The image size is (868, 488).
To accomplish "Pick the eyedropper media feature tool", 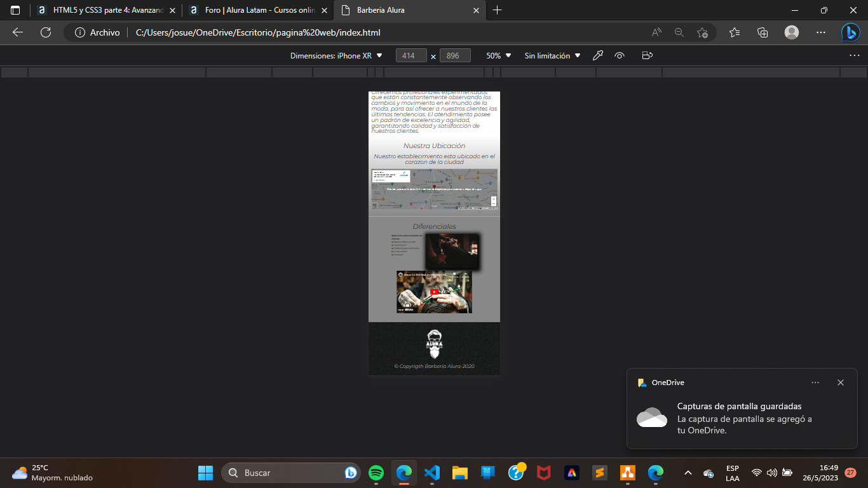I will point(597,55).
